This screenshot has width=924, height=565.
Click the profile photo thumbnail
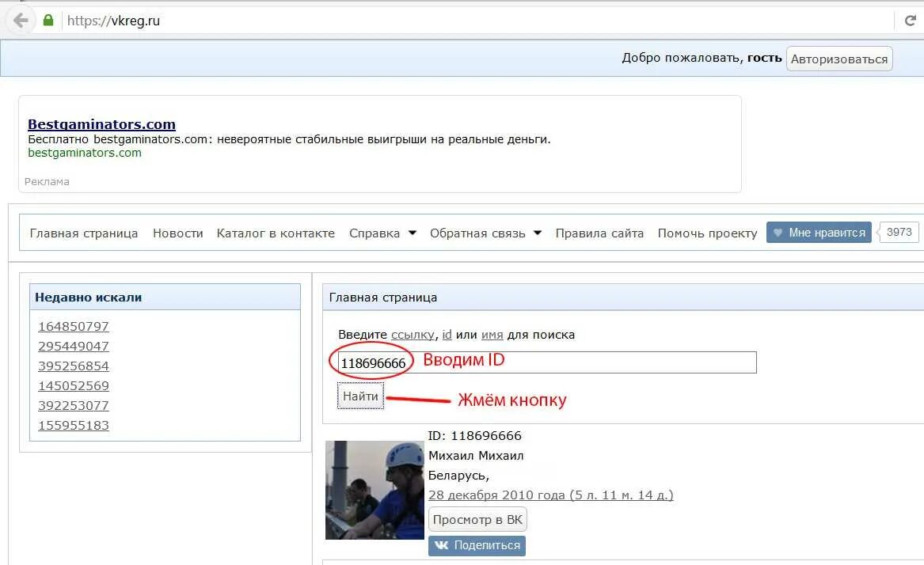[375, 490]
